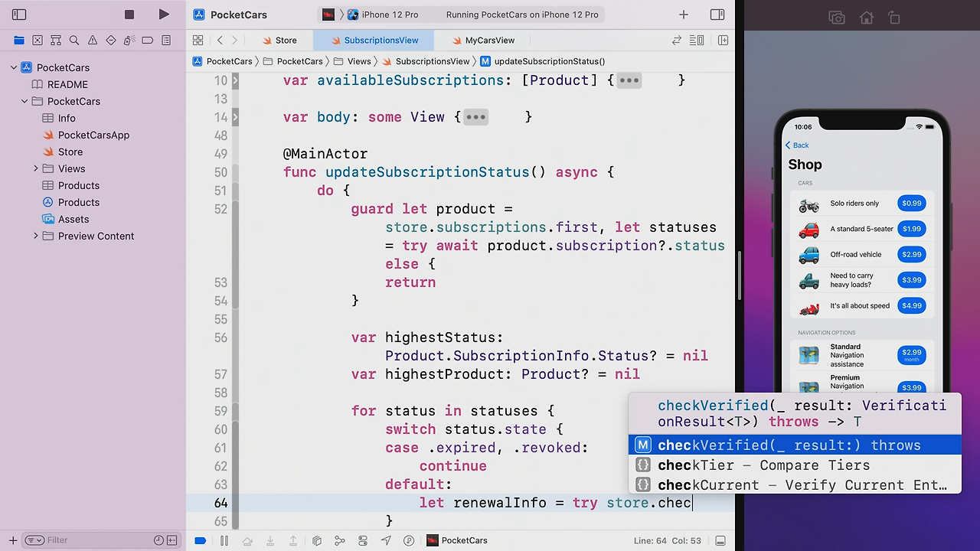Tap Back in the simulator Shop screen
Image resolution: width=980 pixels, height=551 pixels.
pyautogui.click(x=797, y=145)
